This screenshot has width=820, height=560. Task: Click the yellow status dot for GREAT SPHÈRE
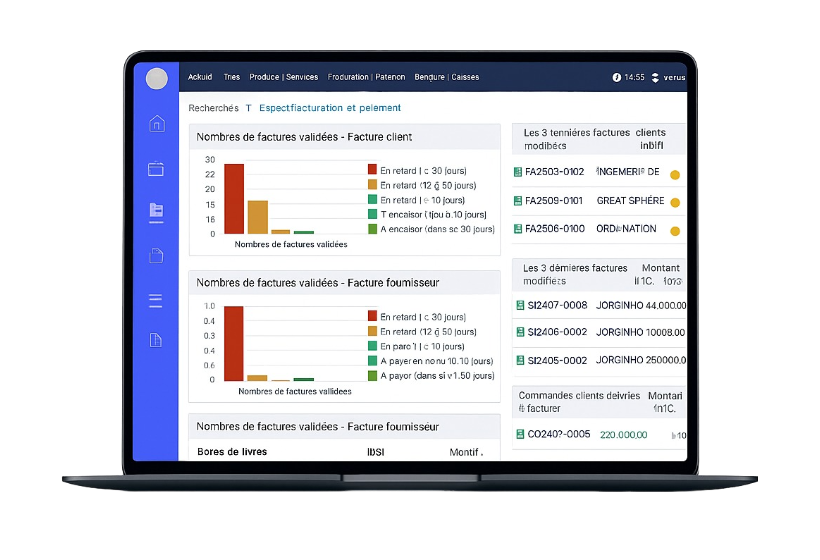pos(675,203)
